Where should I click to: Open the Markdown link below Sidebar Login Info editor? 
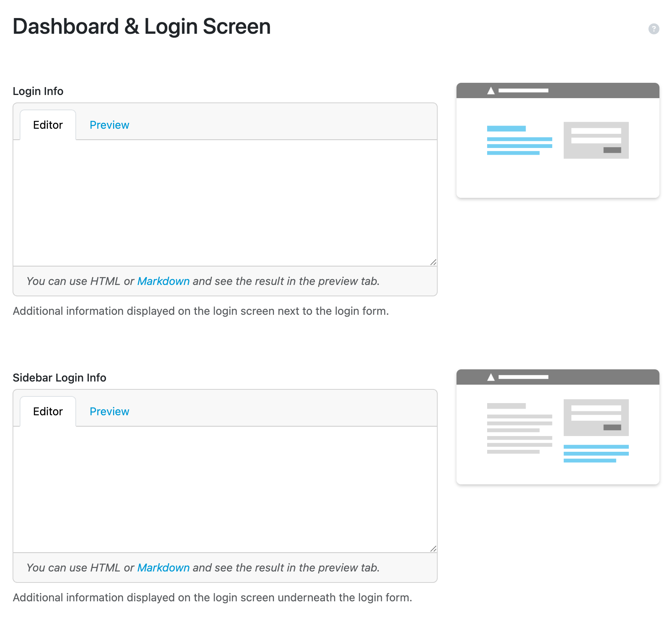click(x=163, y=568)
